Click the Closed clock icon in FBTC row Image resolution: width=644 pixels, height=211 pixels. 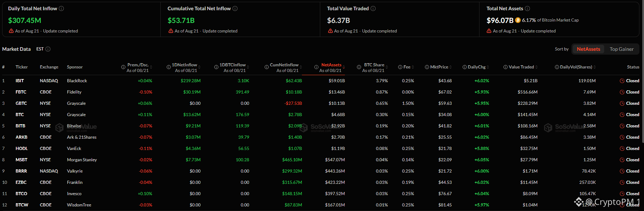(622, 92)
